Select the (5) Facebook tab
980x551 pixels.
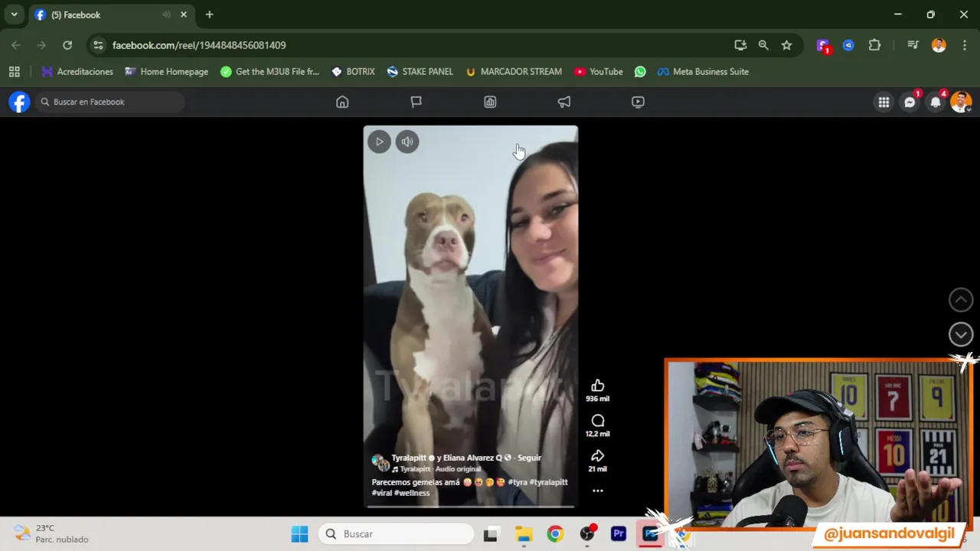click(x=111, y=15)
